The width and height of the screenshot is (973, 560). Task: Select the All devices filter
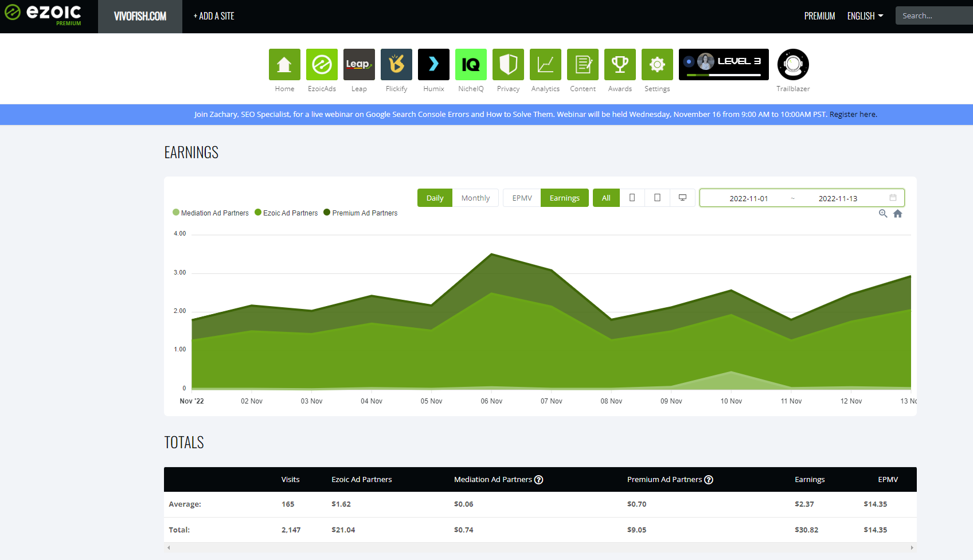point(606,198)
